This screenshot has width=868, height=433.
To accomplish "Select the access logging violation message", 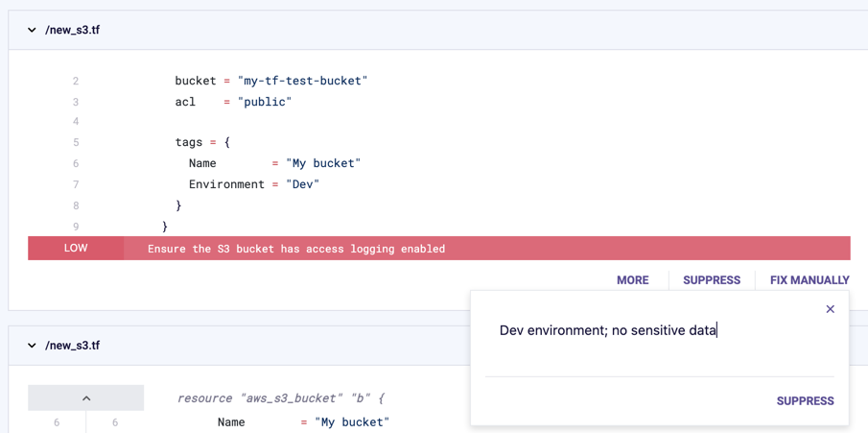I will pyautogui.click(x=296, y=249).
